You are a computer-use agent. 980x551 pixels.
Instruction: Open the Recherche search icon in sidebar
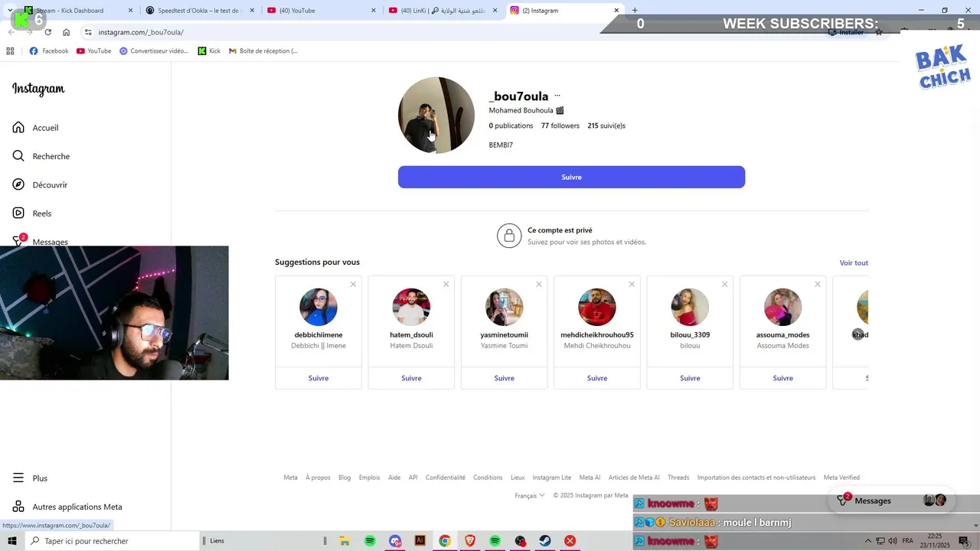pyautogui.click(x=18, y=156)
